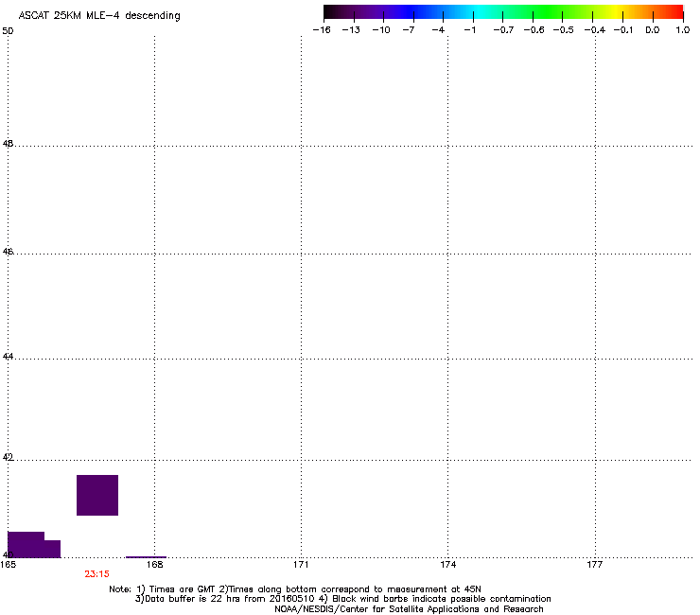This screenshot has height=615, width=700.
Task: Click the 'Times are GMT' note line
Action: tap(295, 589)
